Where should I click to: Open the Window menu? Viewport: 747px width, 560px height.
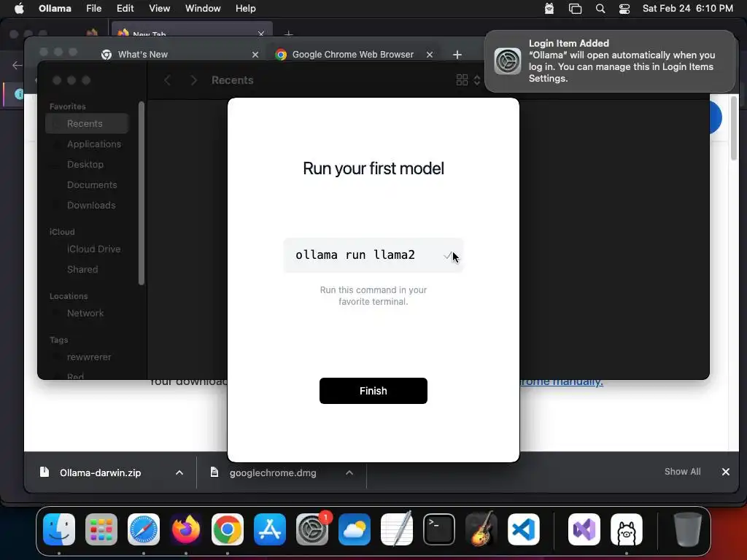coord(203,9)
